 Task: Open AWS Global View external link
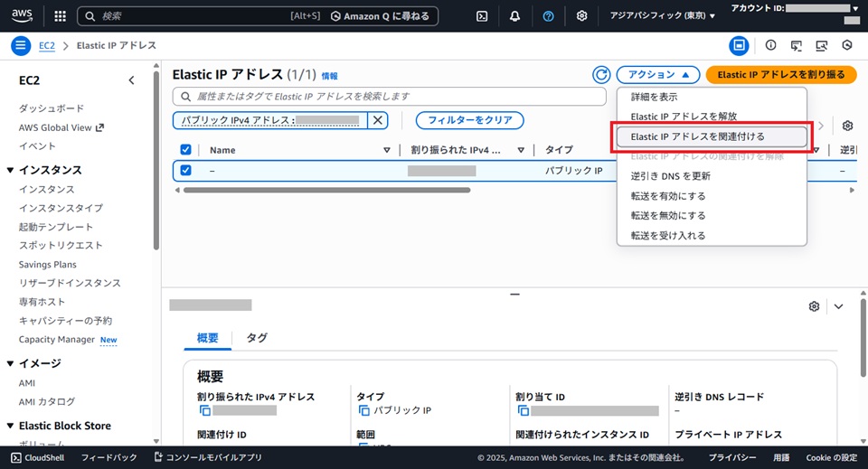(x=61, y=127)
